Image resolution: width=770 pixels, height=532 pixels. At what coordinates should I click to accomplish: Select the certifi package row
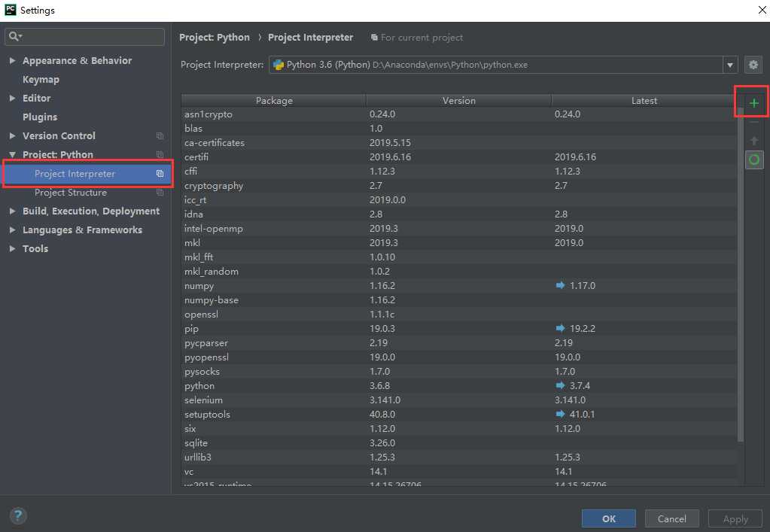point(458,157)
